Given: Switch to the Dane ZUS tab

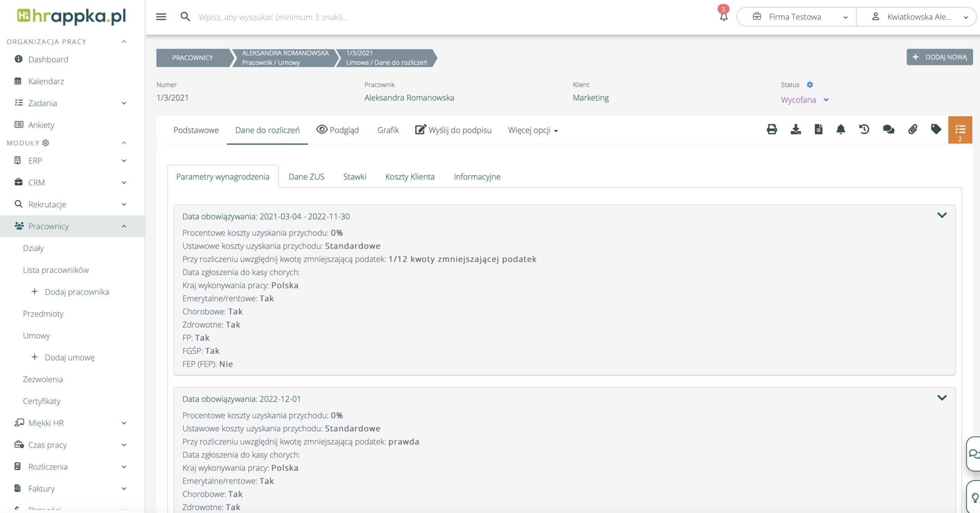Looking at the screenshot, I should click(306, 177).
